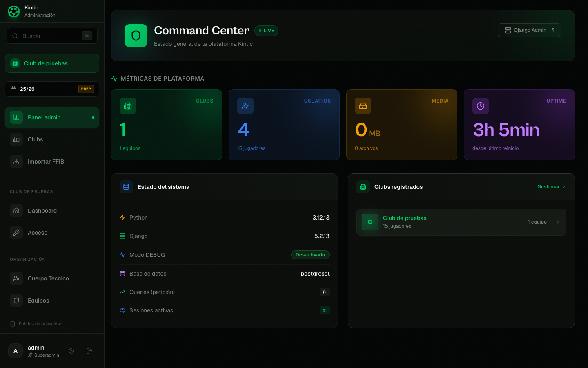
Task: Click the green C club avatar
Action: point(370,222)
